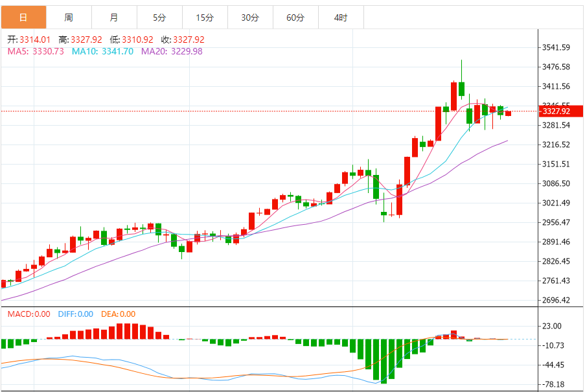Screen dimensions: 585x392
Task: Switch to the 月 monthly tab
Action: coord(114,17)
